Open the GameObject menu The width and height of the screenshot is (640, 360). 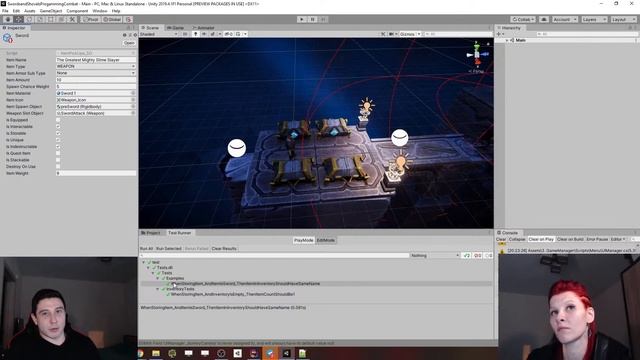(x=51, y=11)
